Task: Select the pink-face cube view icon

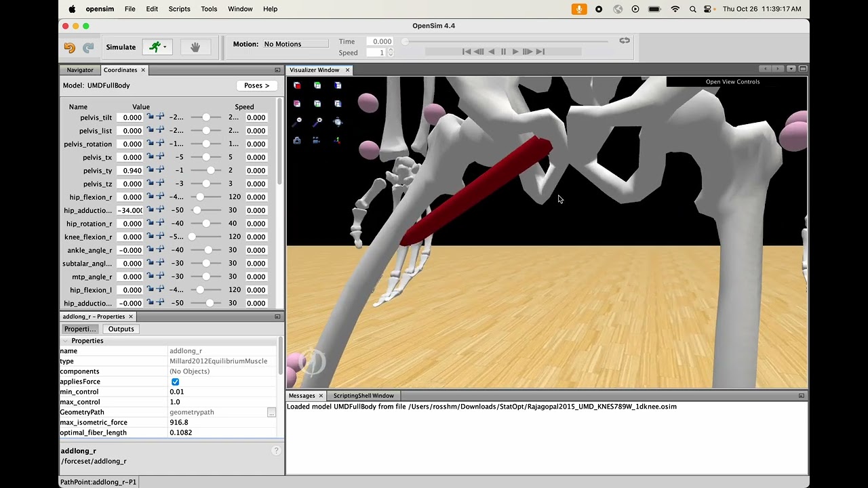Action: [x=297, y=104]
